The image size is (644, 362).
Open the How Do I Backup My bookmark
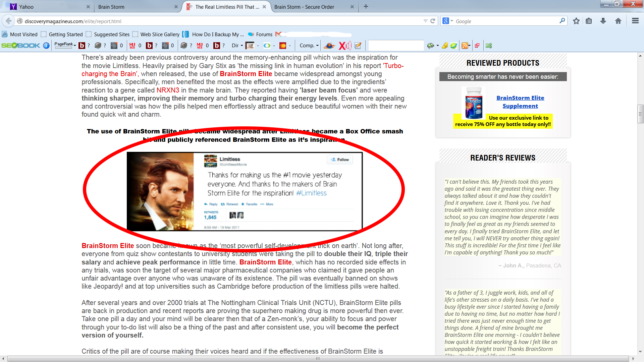click(x=213, y=34)
